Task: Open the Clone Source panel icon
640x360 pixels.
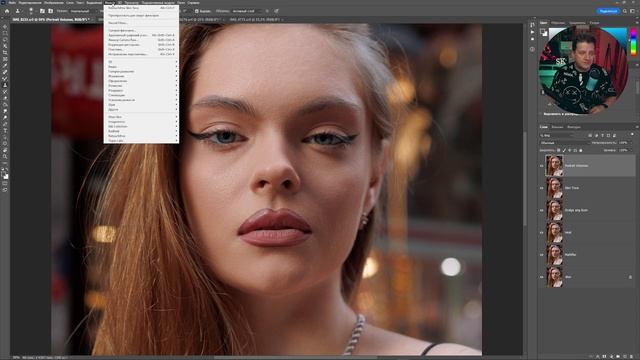Action: [51, 11]
